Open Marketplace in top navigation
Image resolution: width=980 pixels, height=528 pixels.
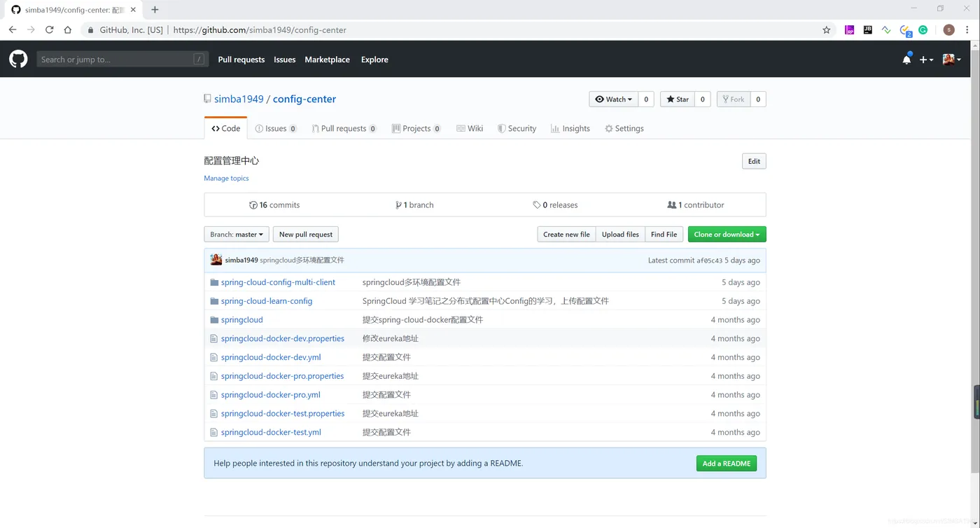pyautogui.click(x=327, y=60)
